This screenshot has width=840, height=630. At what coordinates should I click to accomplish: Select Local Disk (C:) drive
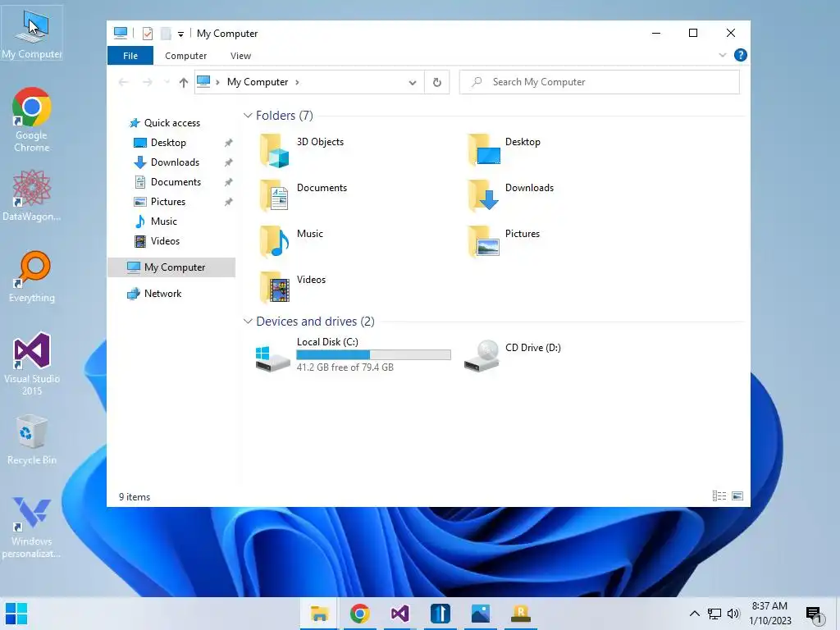353,354
